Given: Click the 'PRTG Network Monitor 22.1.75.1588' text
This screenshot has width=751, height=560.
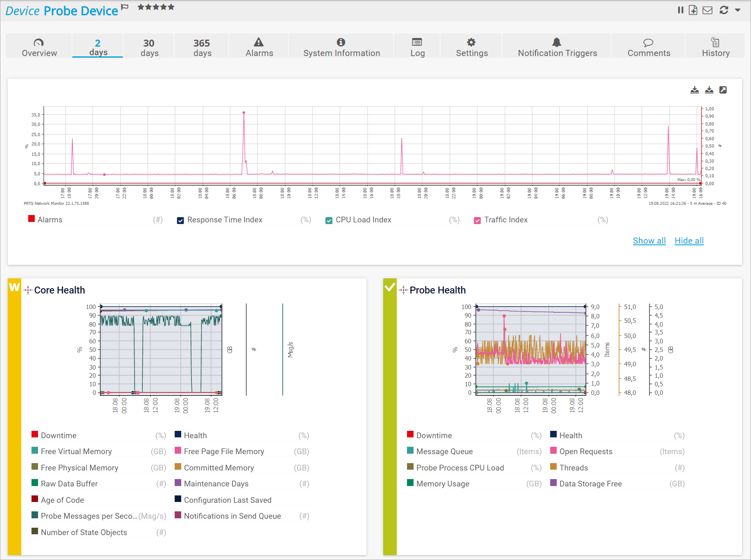Looking at the screenshot, I should pos(56,204).
